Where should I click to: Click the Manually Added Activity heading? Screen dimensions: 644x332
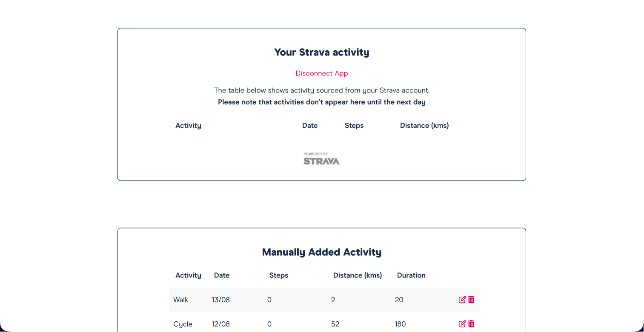pyautogui.click(x=322, y=252)
